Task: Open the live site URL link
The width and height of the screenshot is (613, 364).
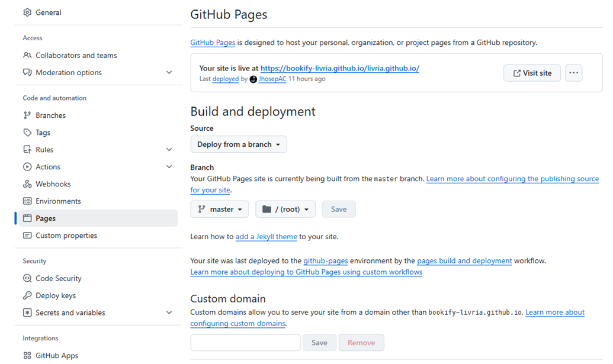Action: tap(340, 68)
